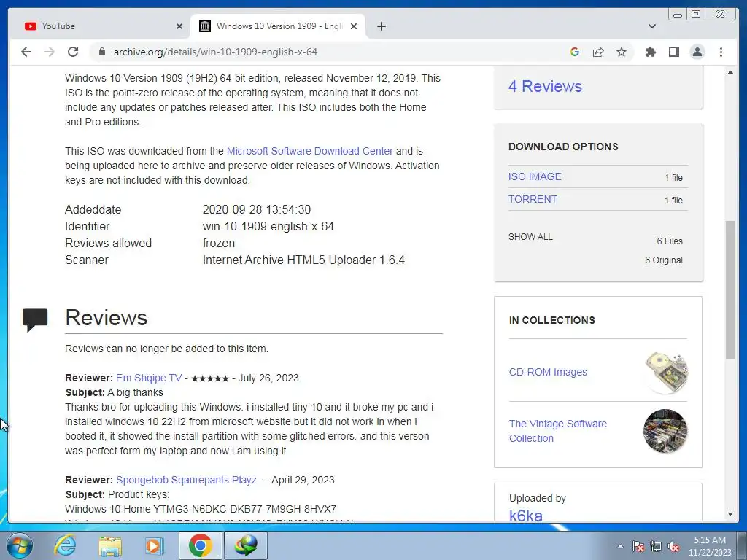Open the taskbar clock and date
The width and height of the screenshot is (747, 560).
(x=710, y=546)
